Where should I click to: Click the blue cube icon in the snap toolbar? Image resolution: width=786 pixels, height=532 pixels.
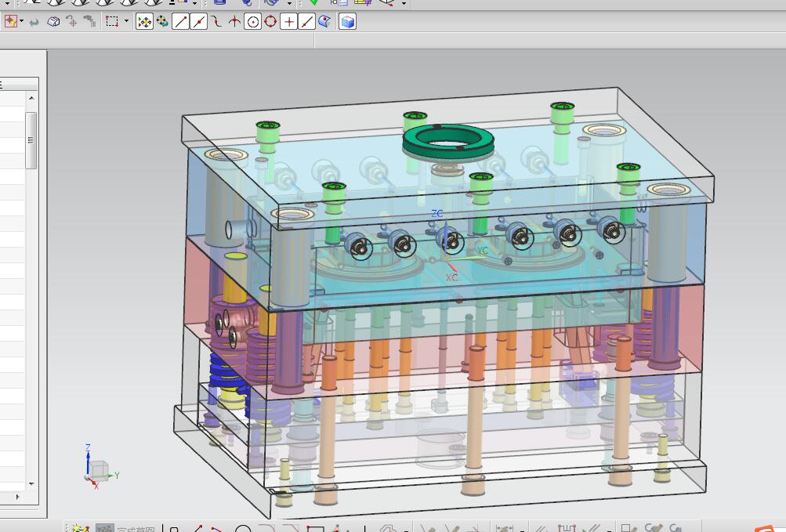tap(347, 22)
